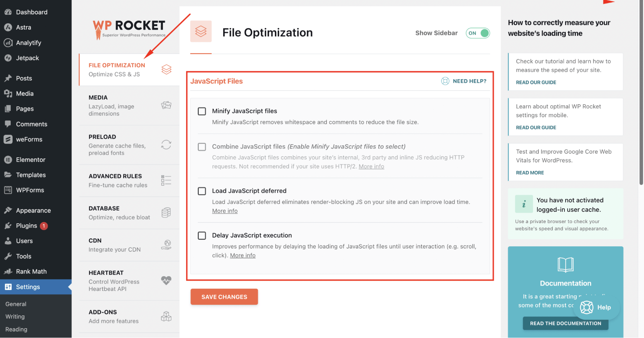Click the Elementor icon in admin menu

click(x=8, y=160)
